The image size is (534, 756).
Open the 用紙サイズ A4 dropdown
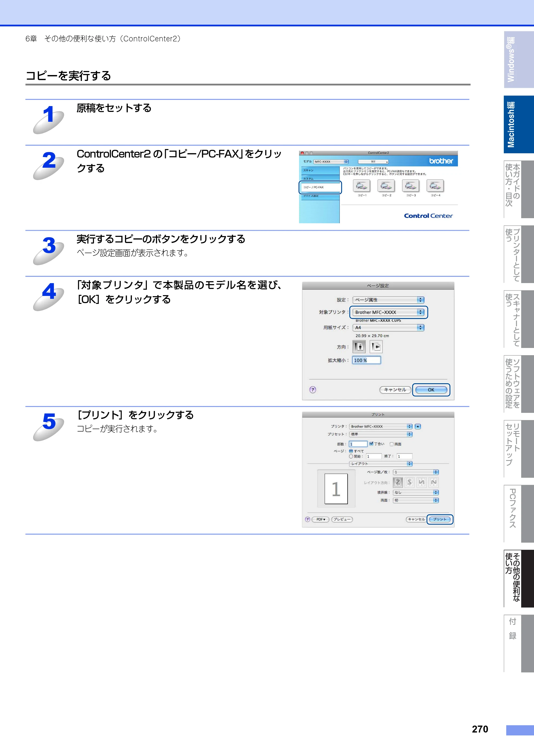(x=388, y=328)
